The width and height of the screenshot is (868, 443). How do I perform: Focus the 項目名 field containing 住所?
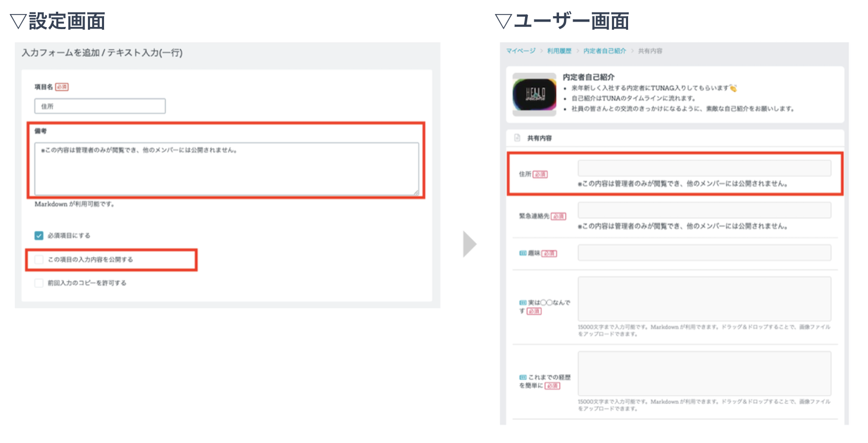coord(100,106)
